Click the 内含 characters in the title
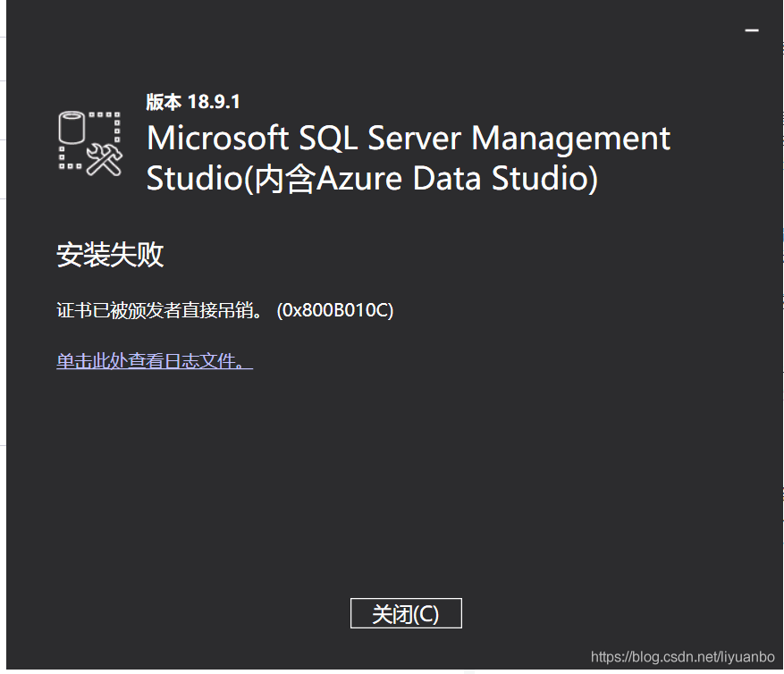The image size is (784, 674). (x=281, y=179)
